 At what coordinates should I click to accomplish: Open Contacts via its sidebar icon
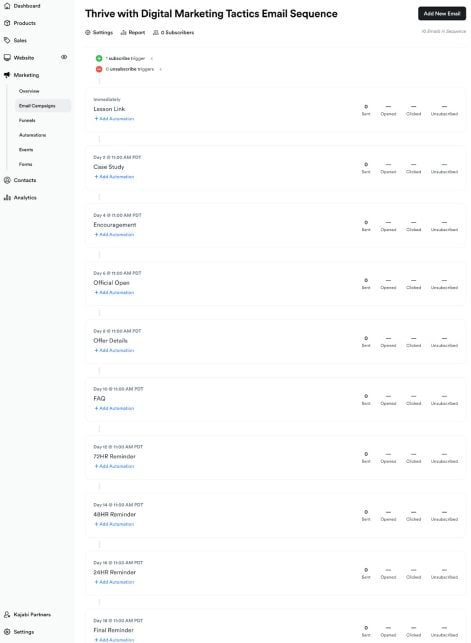[x=7, y=180]
